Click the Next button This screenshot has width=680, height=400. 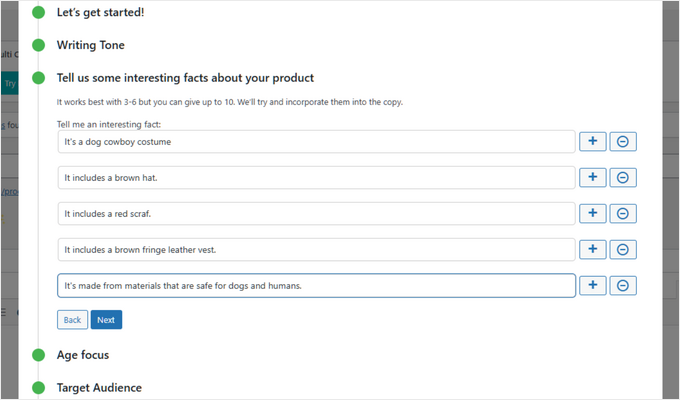106,320
